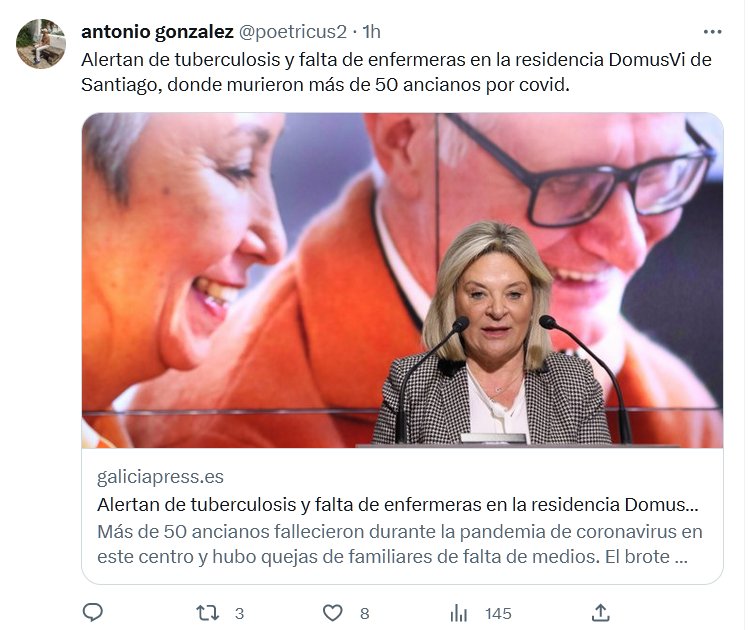Viewport: 750px width, 630px height.
Task: Open the @poetricus2 handle link
Action: click(292, 32)
